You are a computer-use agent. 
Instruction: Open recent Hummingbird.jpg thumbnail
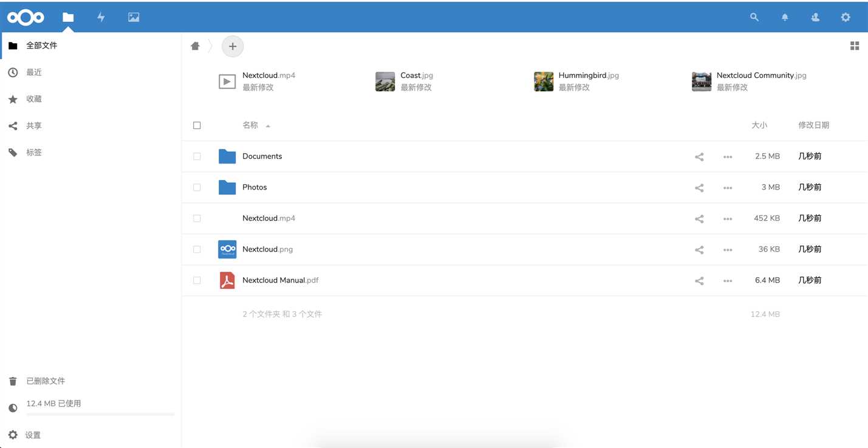(x=544, y=81)
